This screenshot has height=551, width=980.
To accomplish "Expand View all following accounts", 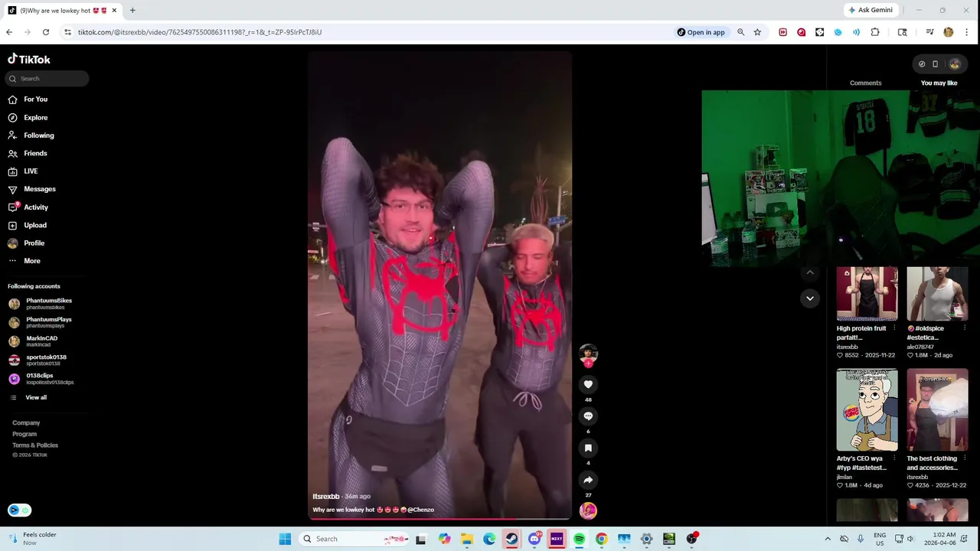I will 28,397.
